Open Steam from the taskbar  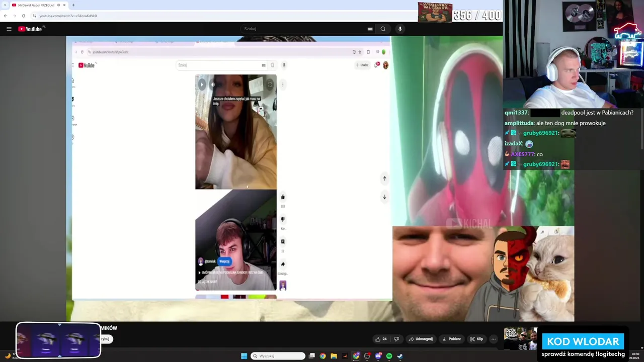coord(400,356)
